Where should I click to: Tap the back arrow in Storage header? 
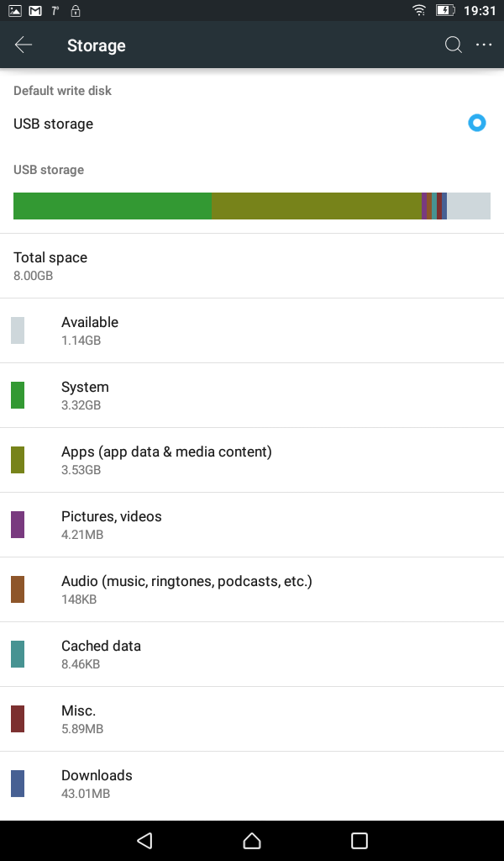24,45
